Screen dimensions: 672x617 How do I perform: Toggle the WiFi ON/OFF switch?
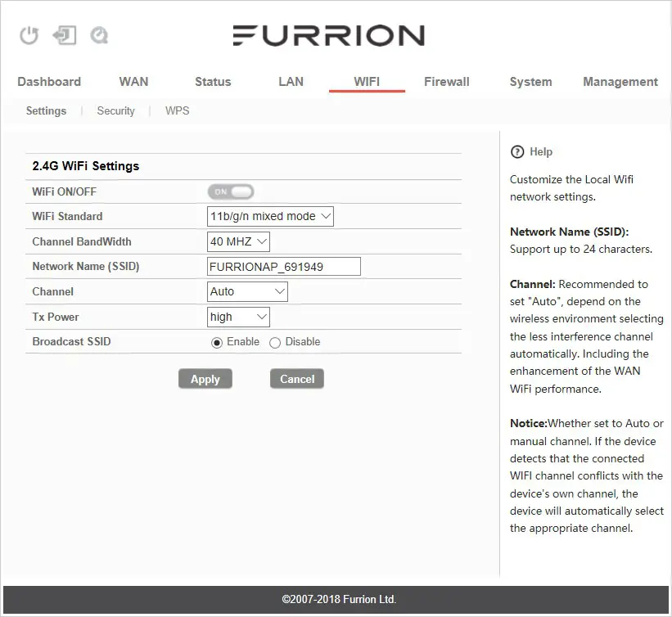pyautogui.click(x=230, y=191)
